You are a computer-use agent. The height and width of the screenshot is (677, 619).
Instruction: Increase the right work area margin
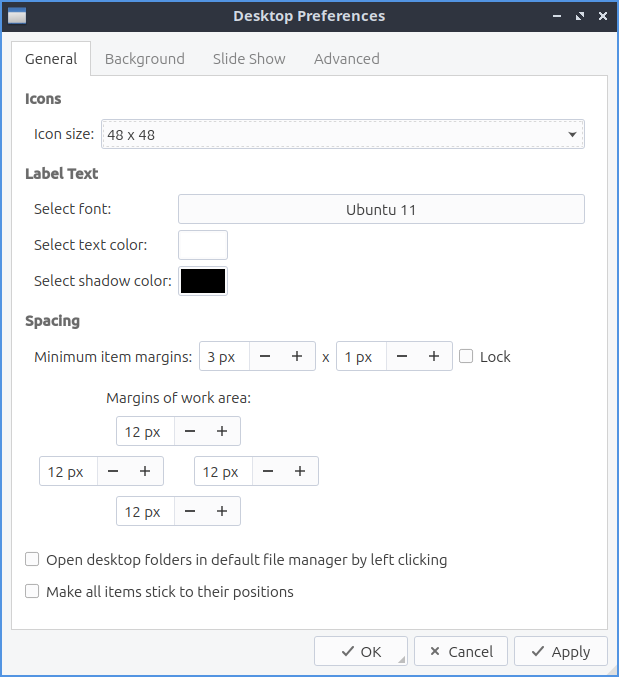click(x=300, y=472)
